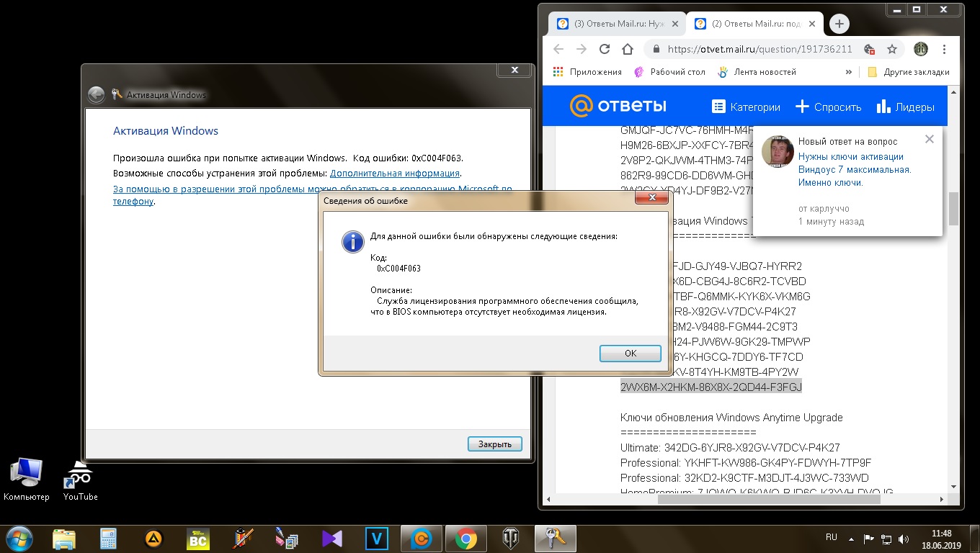Click the browser Forward arrow
Screen dimensions: 980x553
pos(582,49)
